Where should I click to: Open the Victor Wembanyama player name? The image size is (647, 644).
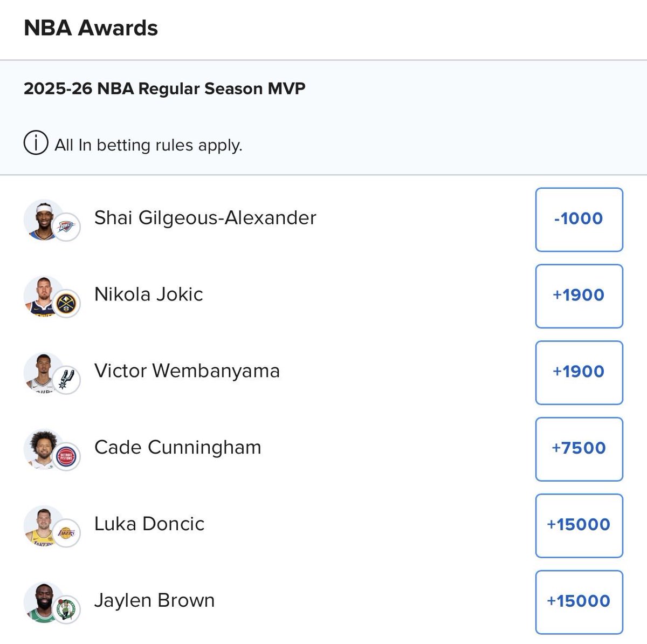point(187,371)
